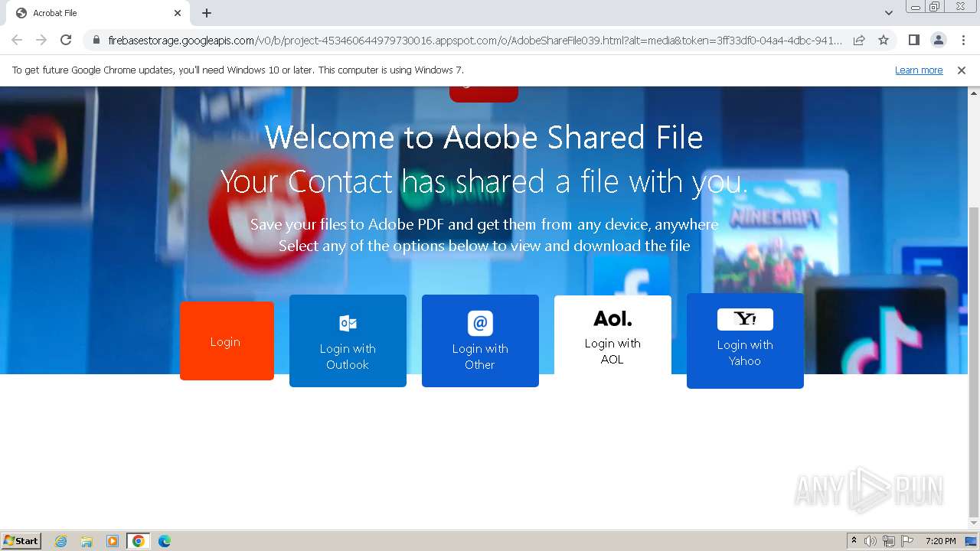Click the Welcome to Adobe Shared File heading
980x551 pixels.
tap(484, 138)
